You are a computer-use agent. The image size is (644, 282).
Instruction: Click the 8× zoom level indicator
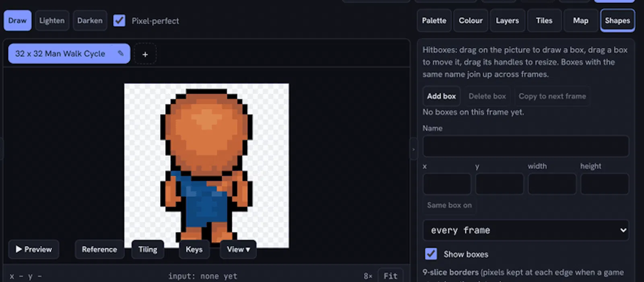tap(368, 276)
